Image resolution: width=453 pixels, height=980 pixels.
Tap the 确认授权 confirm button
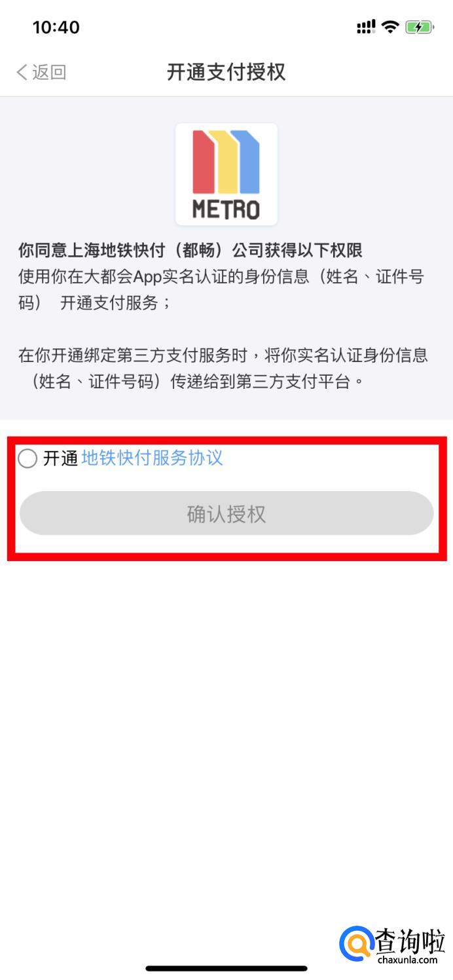pyautogui.click(x=226, y=514)
